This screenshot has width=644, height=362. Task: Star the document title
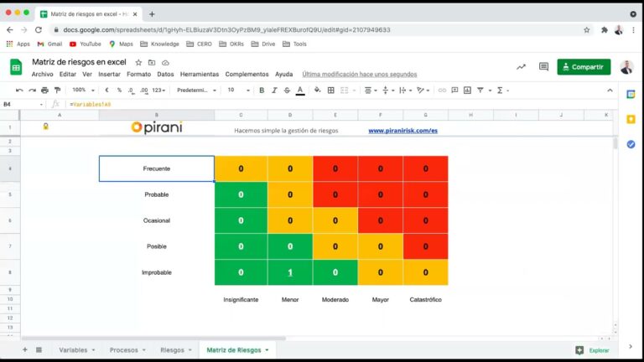coord(138,62)
